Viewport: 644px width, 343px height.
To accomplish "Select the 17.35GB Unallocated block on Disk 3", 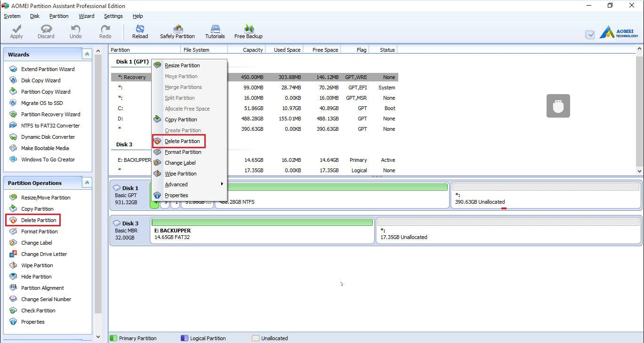I will (508, 230).
